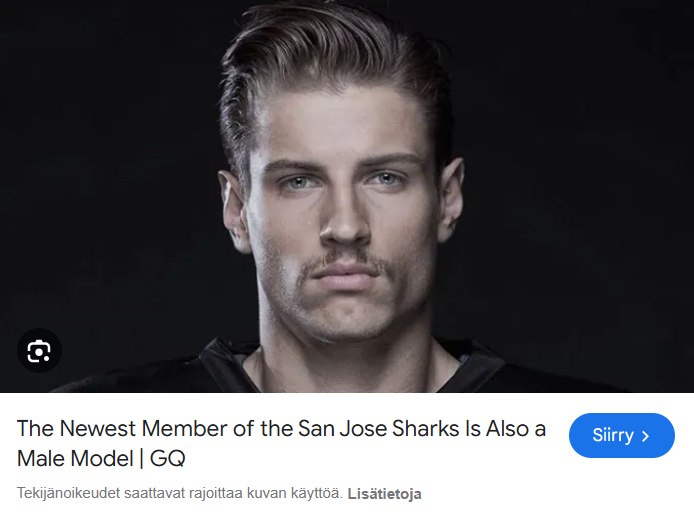Click the Google Lens search icon
Image resolution: width=694 pixels, height=522 pixels.
coord(40,351)
